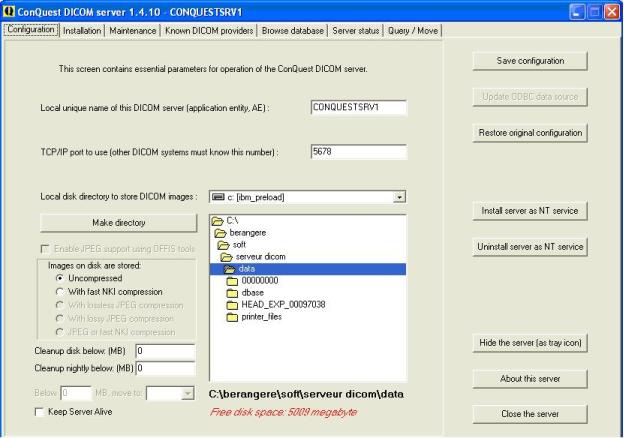Select the 00000000 folder label
Viewport: 624px width, 438px height.
pyautogui.click(x=260, y=281)
